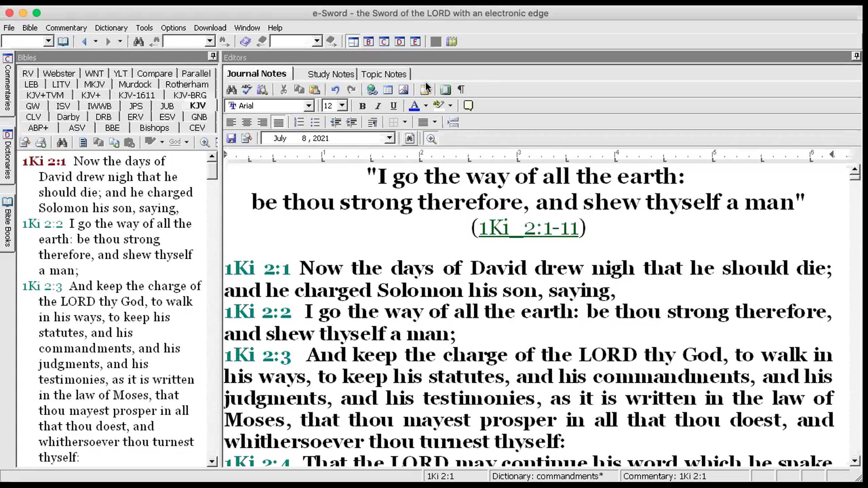The width and height of the screenshot is (868, 488).
Task: Toggle paragraph marks display
Action: tap(461, 89)
